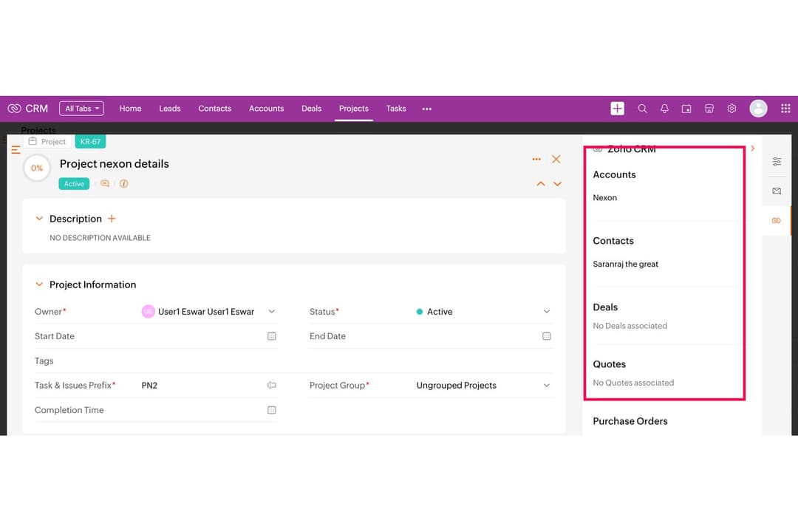Click the Zoho CRM logo icon
Image resolution: width=798 pixels, height=532 pixels.
(x=14, y=109)
